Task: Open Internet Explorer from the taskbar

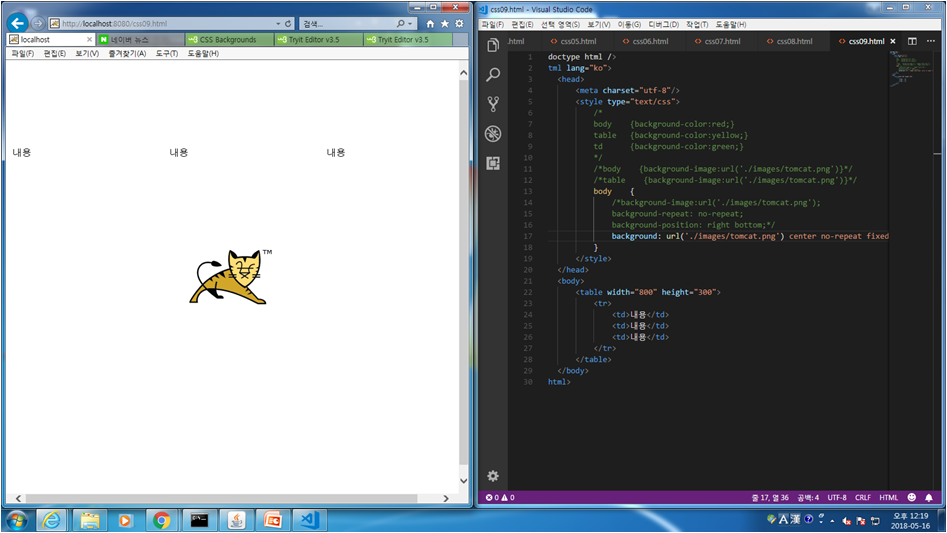Action: click(x=52, y=520)
